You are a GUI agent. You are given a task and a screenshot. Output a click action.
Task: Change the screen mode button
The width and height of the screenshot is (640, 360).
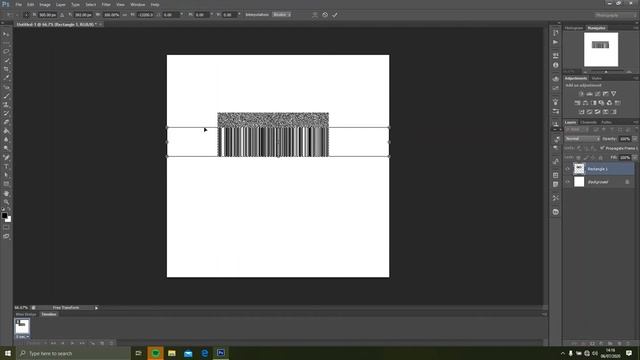[6, 236]
